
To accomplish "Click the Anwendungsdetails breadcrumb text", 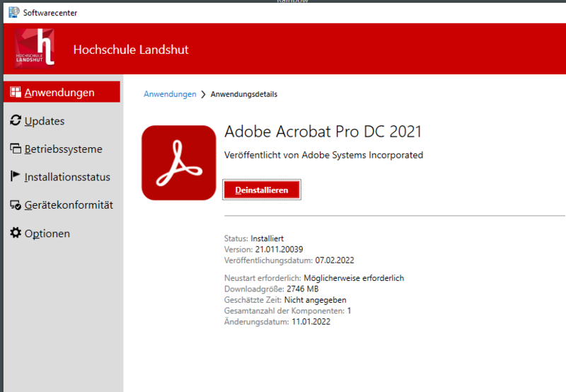I will 244,94.
